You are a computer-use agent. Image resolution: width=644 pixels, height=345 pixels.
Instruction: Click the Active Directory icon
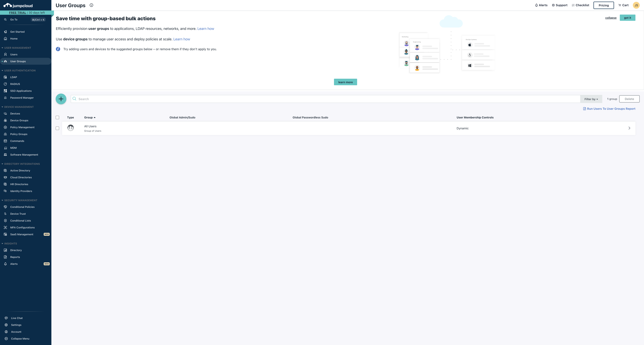point(5,170)
